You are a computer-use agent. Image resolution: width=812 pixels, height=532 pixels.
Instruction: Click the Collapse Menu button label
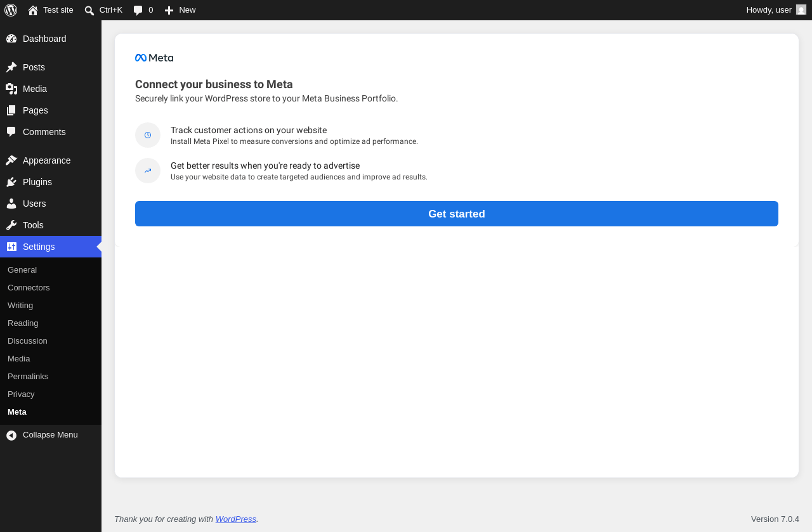(x=50, y=435)
